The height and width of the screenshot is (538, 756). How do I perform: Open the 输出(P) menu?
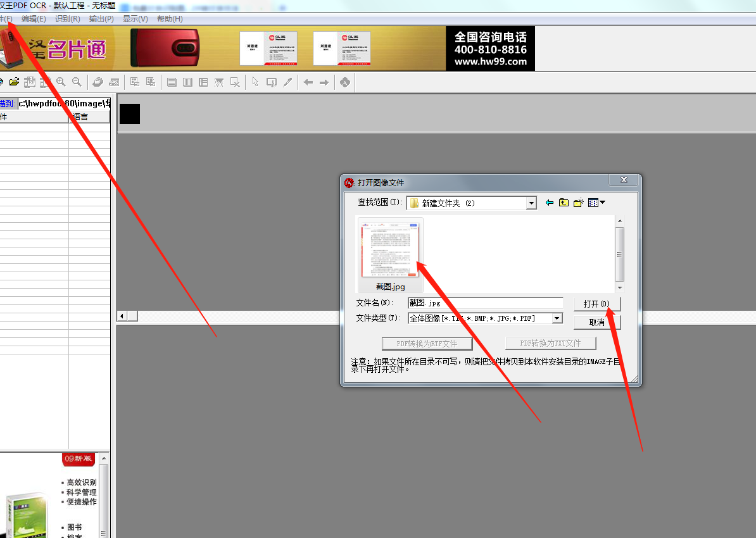point(101,19)
